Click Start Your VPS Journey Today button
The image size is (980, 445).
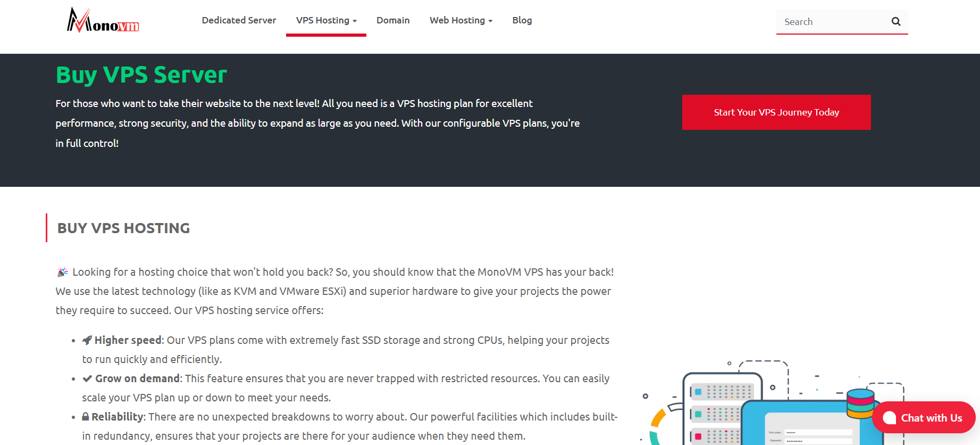[776, 112]
